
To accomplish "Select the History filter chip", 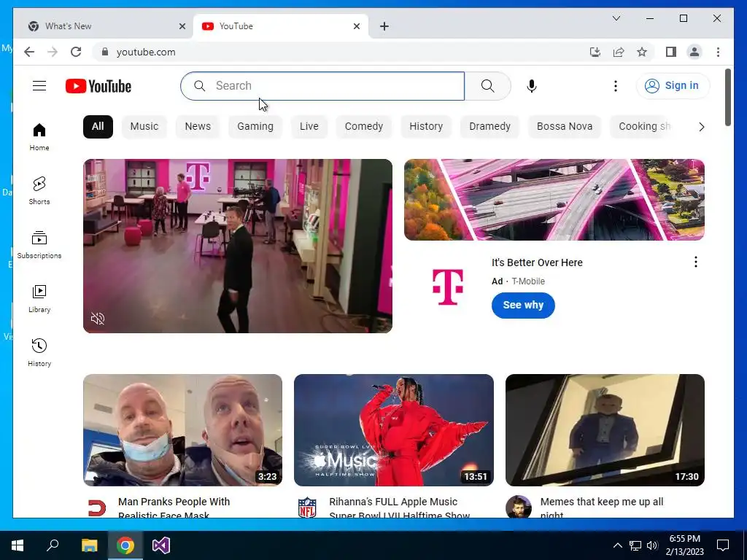I will pos(426,127).
